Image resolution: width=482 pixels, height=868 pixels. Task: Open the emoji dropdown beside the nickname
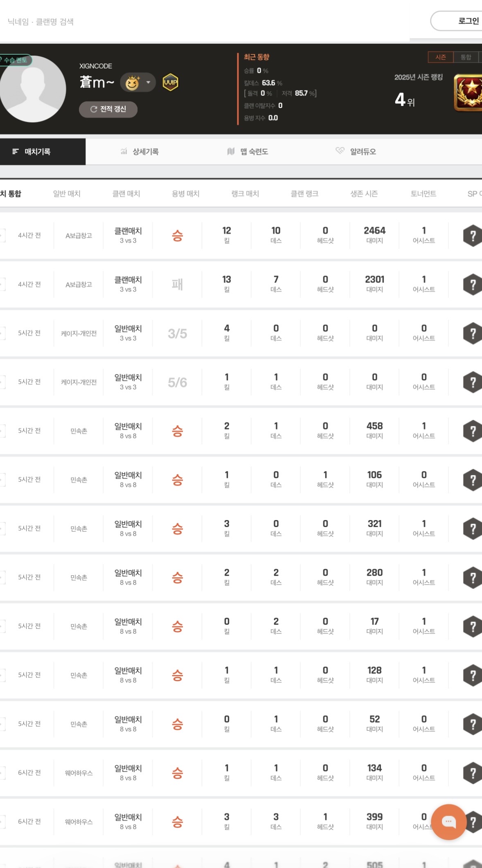[148, 83]
